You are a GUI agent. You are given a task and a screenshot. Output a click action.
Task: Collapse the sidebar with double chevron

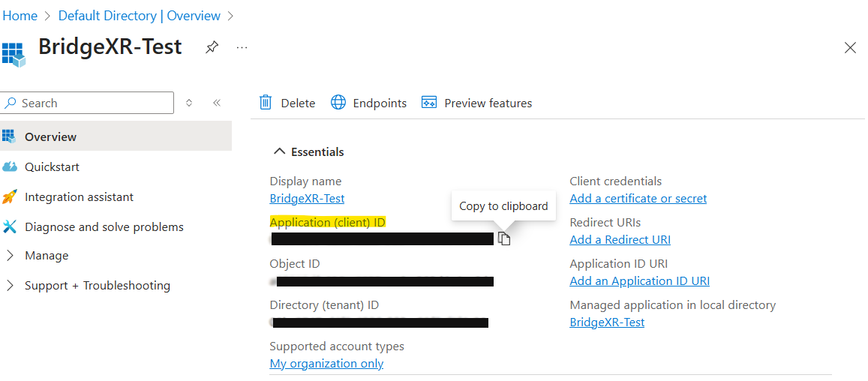(217, 103)
